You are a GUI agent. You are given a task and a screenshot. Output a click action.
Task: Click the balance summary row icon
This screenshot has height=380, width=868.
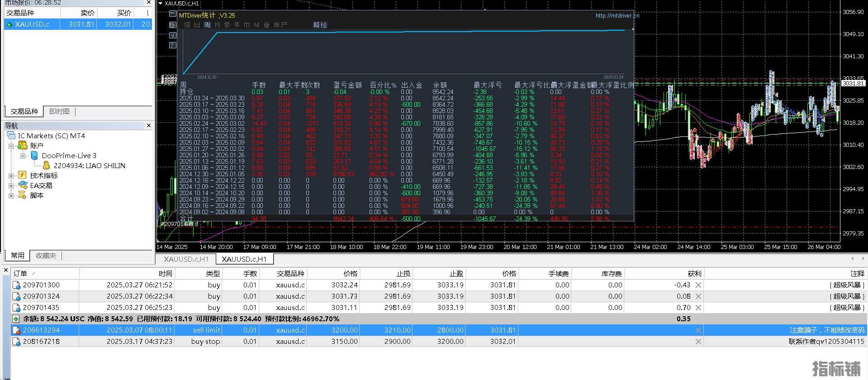(x=16, y=319)
